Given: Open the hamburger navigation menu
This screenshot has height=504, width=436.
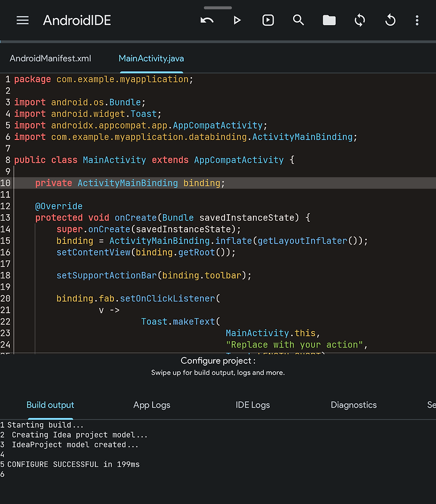Looking at the screenshot, I should 22,21.
